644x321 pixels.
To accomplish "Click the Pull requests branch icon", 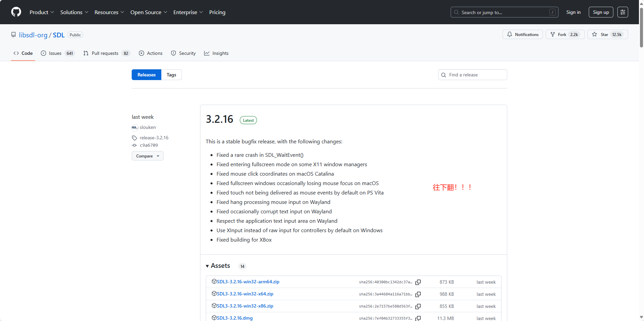I will (x=86, y=53).
